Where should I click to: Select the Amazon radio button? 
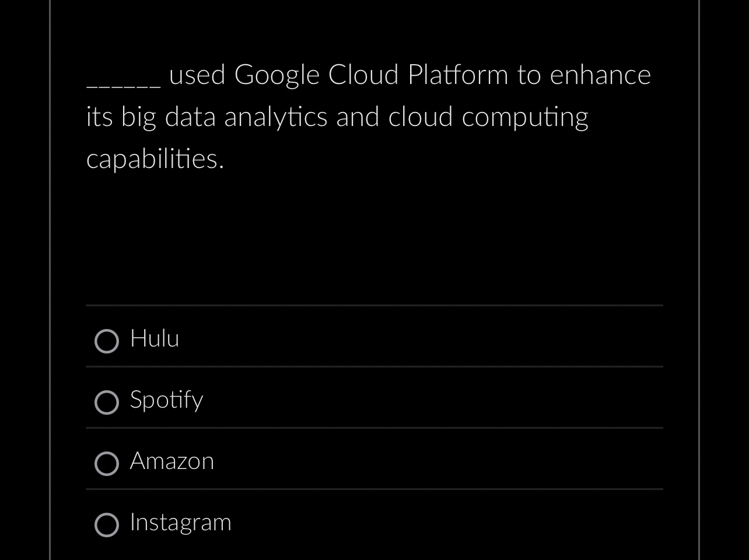click(x=107, y=463)
